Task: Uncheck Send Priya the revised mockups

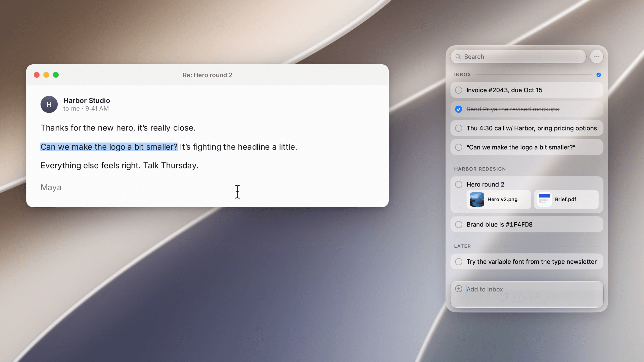Action: pyautogui.click(x=459, y=109)
